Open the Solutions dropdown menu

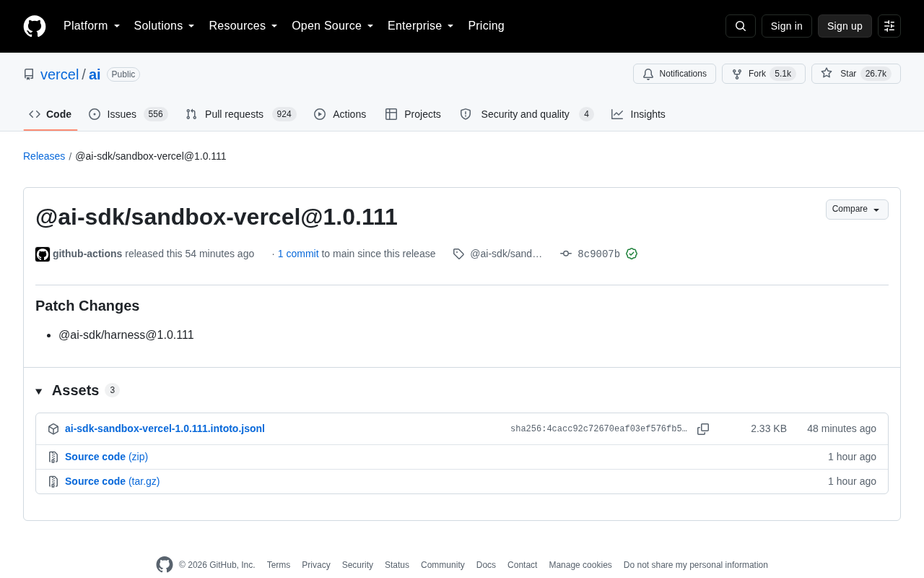tap(165, 26)
